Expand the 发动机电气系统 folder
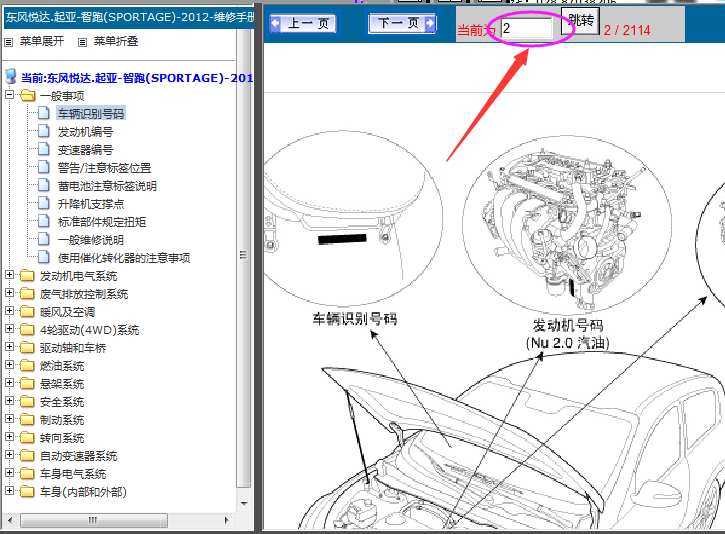Screen dimensions: 725x534 click(x=9, y=275)
